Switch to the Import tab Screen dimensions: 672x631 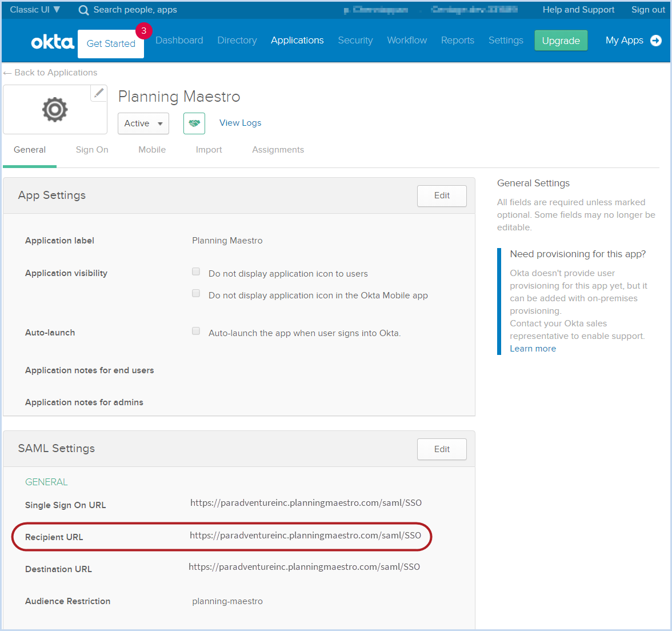(x=209, y=150)
